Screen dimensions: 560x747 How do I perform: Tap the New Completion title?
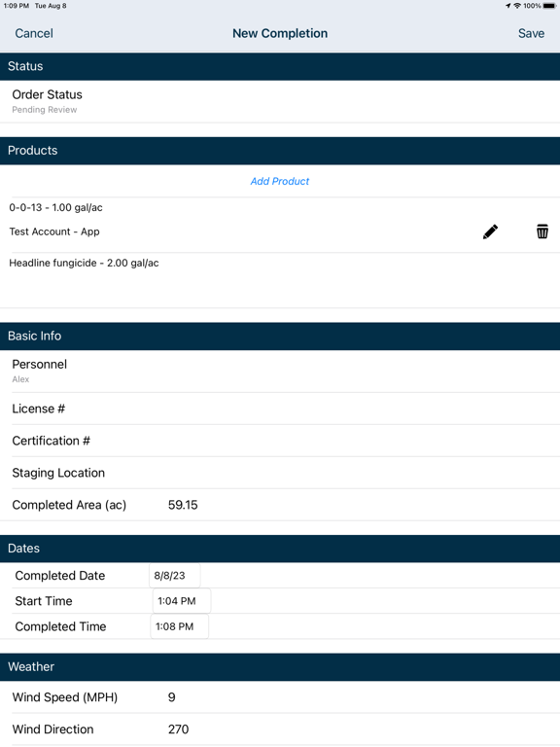click(x=280, y=33)
